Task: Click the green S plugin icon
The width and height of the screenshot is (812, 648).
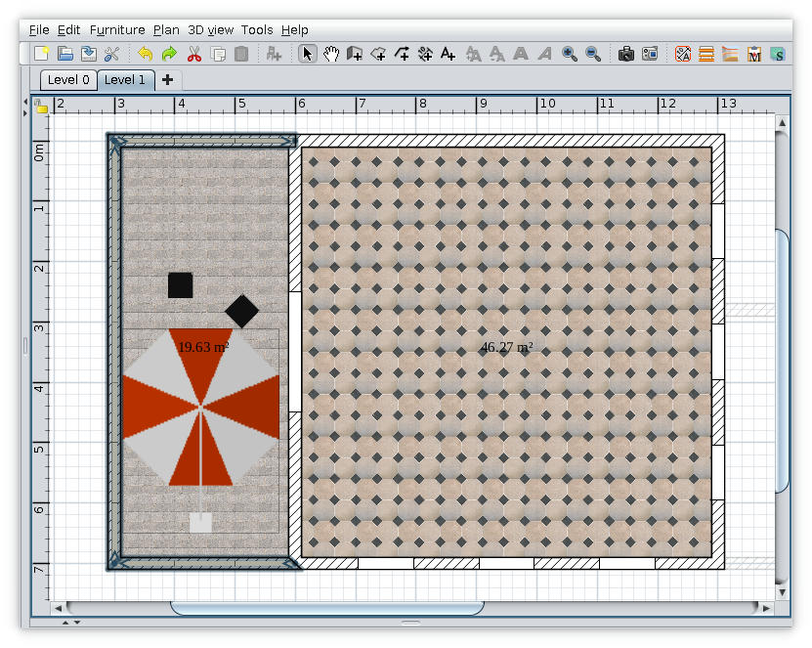Action: coord(777,54)
